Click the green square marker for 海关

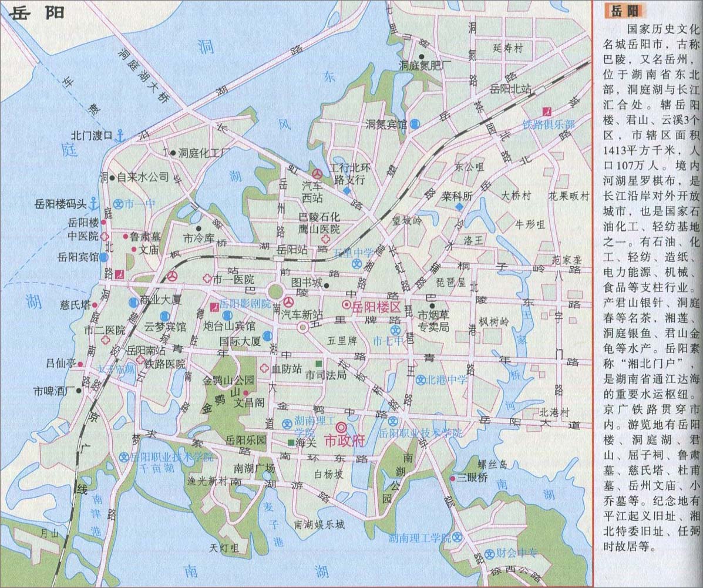(290, 442)
